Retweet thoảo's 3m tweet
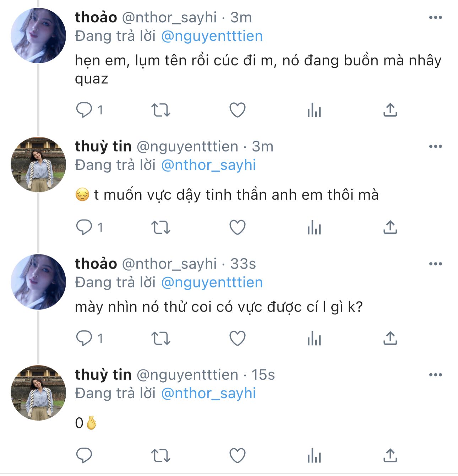 pyautogui.click(x=161, y=110)
